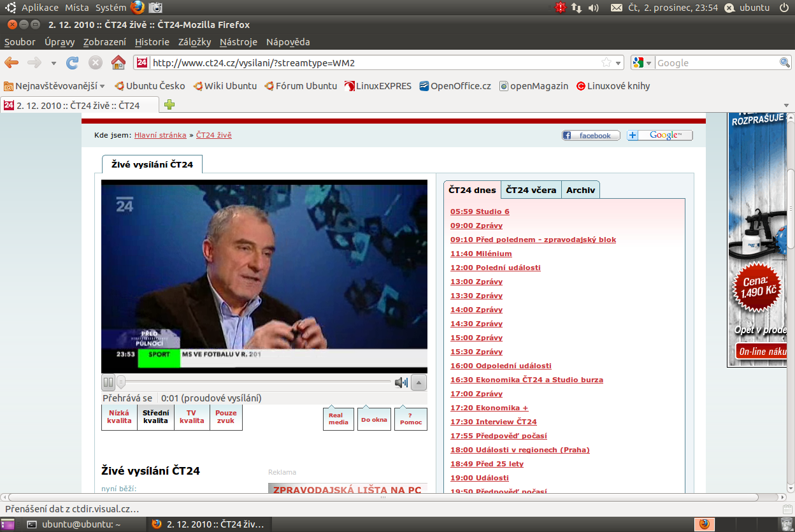Open the 12:00 Polední události link
This screenshot has width=795, height=532.
point(496,268)
